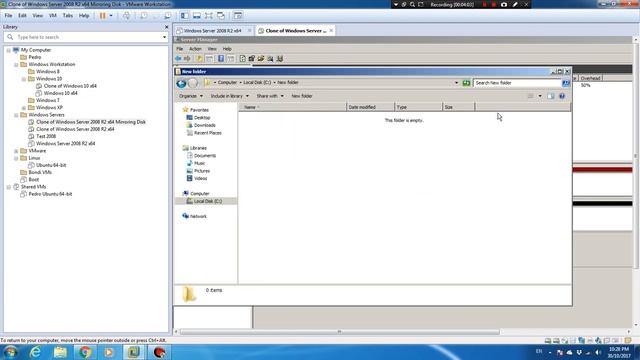Click Local Disk (C:) in address bar
Screen dimensions: 640x360
[257, 82]
